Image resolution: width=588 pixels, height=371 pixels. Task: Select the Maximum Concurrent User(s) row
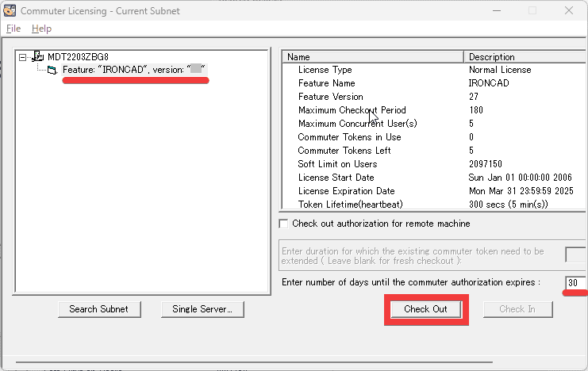tap(434, 124)
